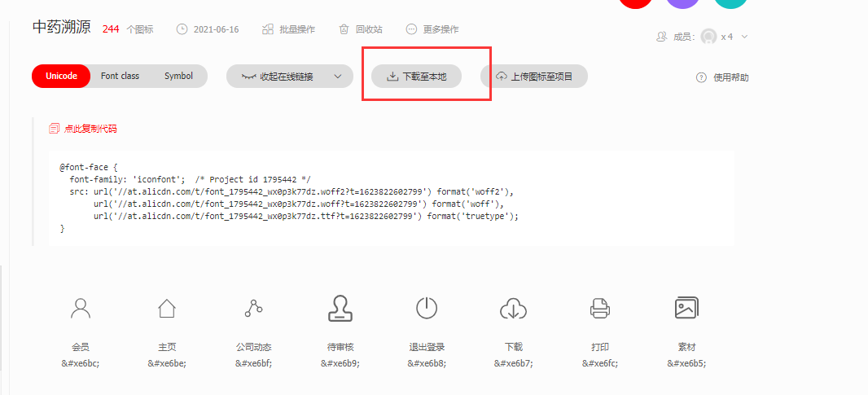Expand the members chevron beside x 4

coord(744,37)
